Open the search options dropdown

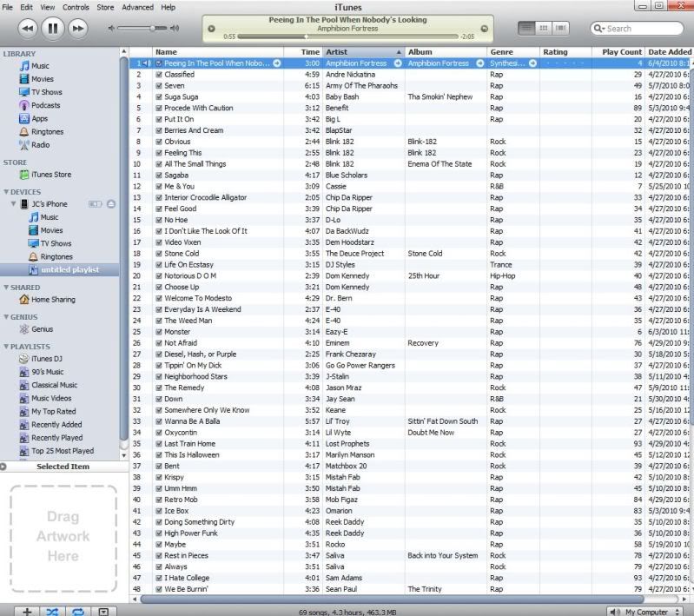click(x=599, y=29)
